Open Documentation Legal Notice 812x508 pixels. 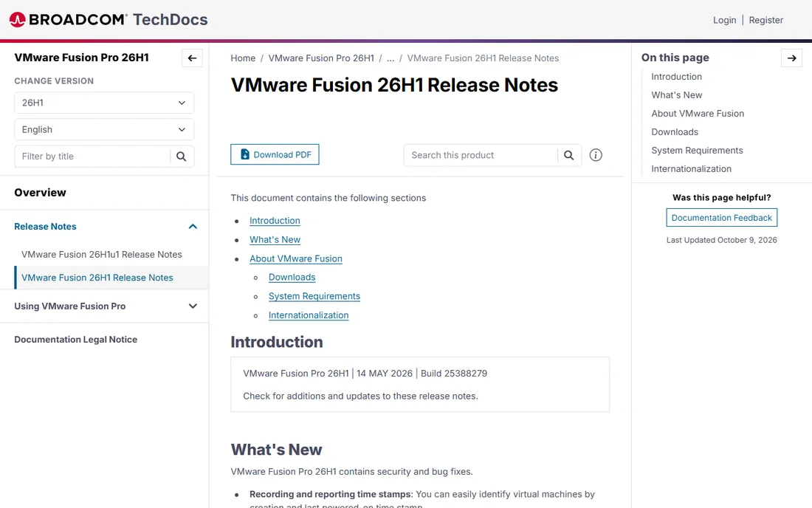75,340
